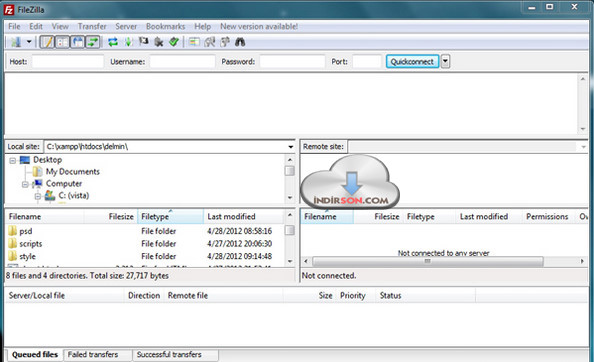Screen dimensions: 594x362
Task: Toggle synchronized browsing
Action: [x=225, y=42]
